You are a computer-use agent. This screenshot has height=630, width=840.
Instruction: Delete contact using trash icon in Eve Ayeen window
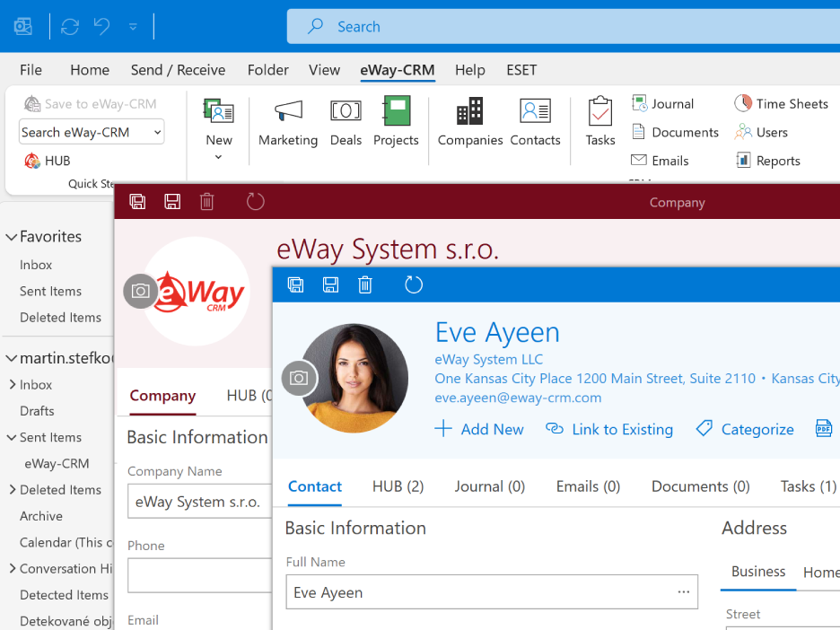coord(365,285)
